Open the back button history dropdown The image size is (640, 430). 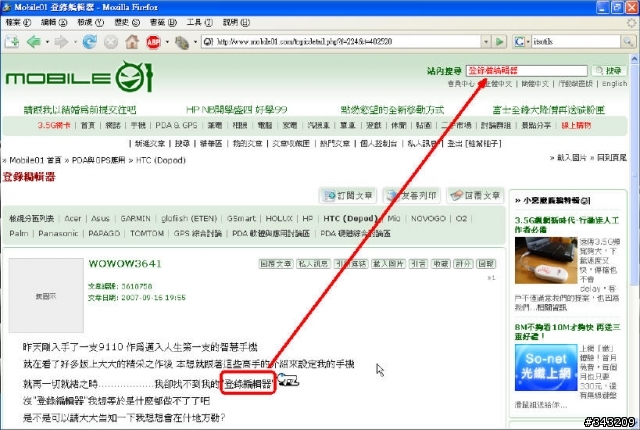coord(47,42)
